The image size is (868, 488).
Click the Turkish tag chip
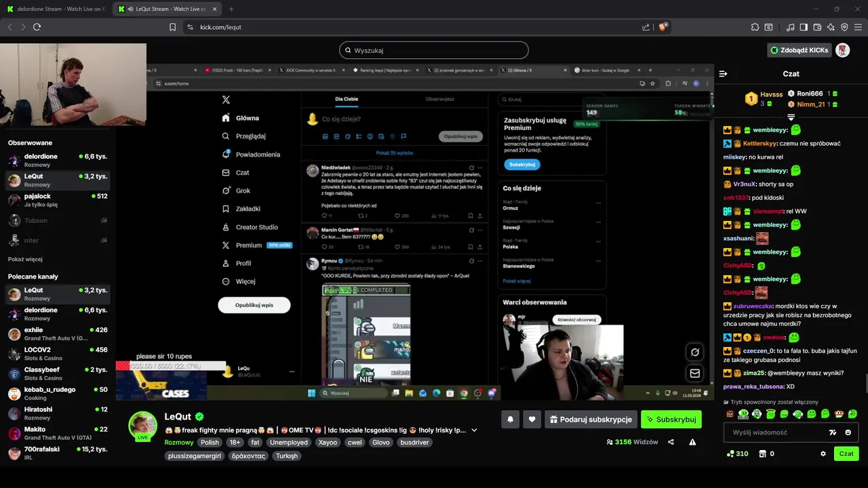[286, 456]
